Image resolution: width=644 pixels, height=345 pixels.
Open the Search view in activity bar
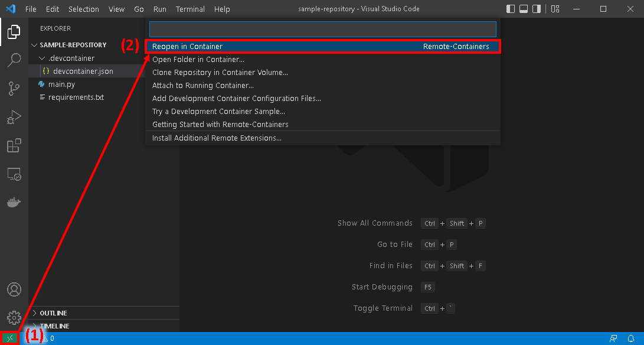pyautogui.click(x=14, y=60)
